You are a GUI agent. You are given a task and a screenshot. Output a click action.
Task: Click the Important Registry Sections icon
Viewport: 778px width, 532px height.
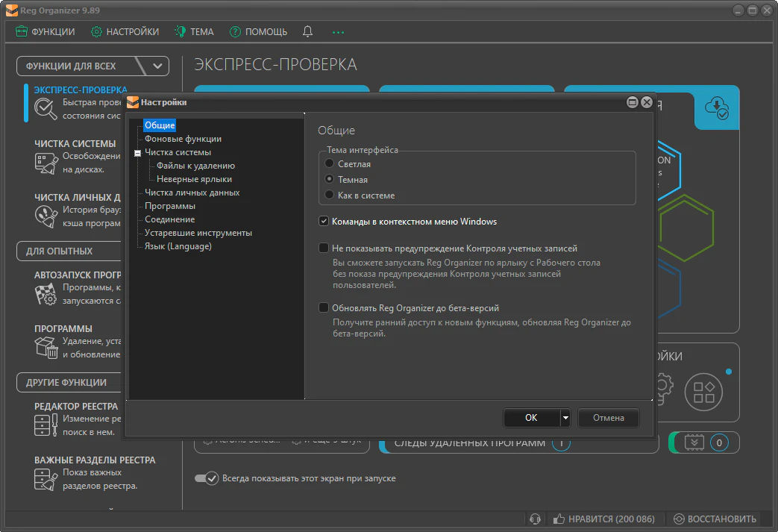click(46, 478)
